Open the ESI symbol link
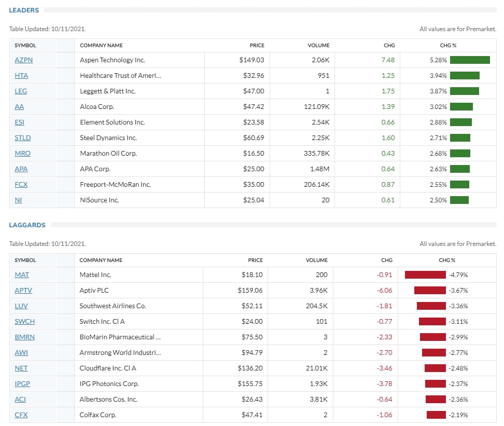This screenshot has width=504, height=426. click(19, 122)
